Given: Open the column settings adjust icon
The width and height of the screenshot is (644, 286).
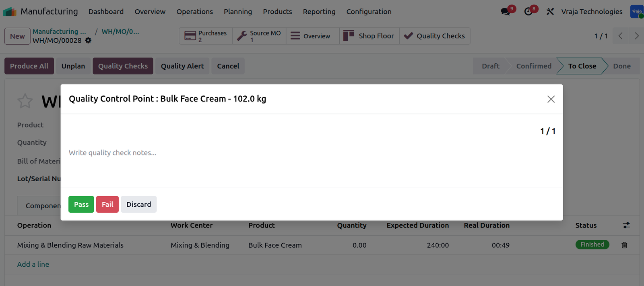Looking at the screenshot, I should point(626,225).
